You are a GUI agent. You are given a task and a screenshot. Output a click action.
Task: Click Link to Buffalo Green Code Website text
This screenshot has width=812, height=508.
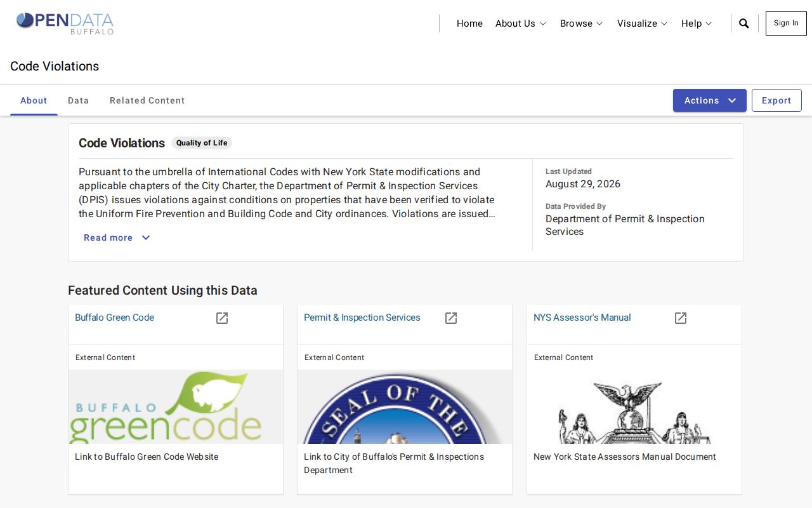click(147, 457)
